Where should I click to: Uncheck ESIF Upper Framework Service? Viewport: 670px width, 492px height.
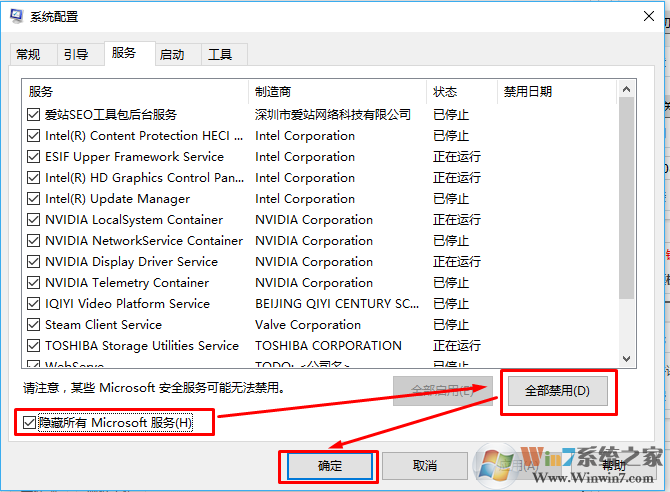click(33, 156)
